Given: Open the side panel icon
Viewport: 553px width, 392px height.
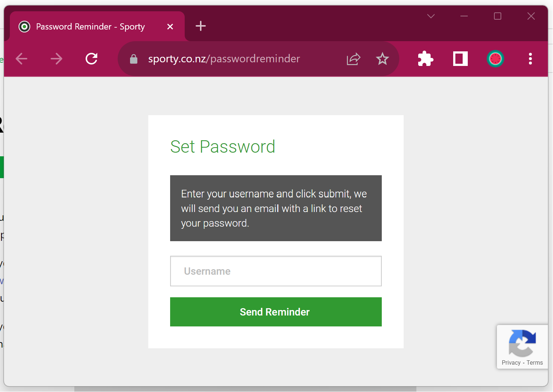Looking at the screenshot, I should 460,59.
